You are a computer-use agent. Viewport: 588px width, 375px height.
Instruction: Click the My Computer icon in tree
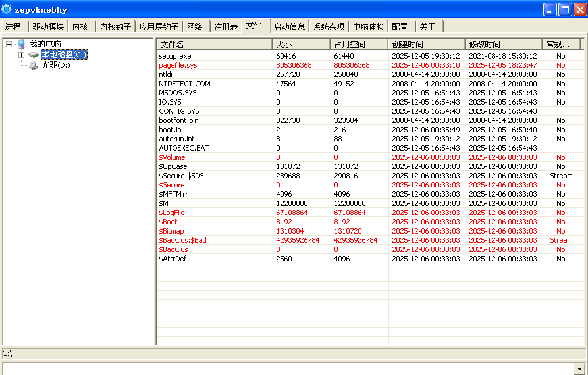click(x=21, y=44)
